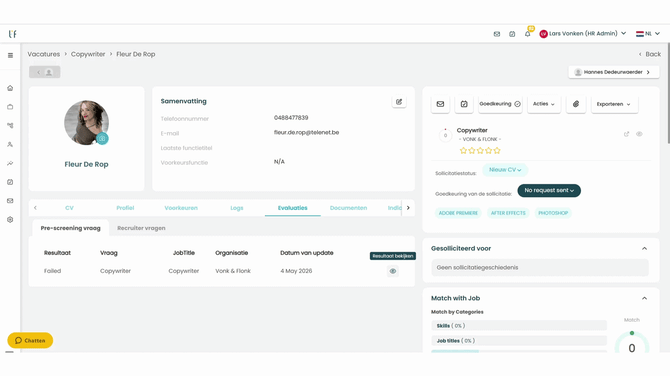Screen dimensions: 670x376
Task: Go to previous candidate button
Action: pos(44,72)
